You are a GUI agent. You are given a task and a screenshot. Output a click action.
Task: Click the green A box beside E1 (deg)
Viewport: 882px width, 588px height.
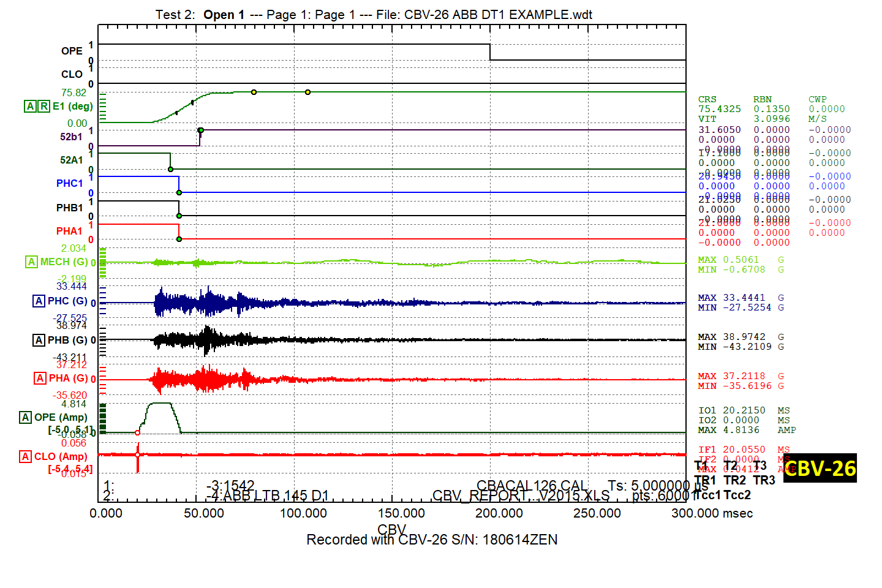coord(30,107)
